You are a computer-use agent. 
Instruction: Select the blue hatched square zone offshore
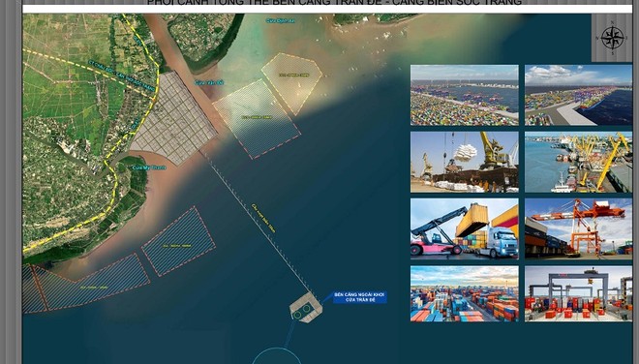pos(178,241)
